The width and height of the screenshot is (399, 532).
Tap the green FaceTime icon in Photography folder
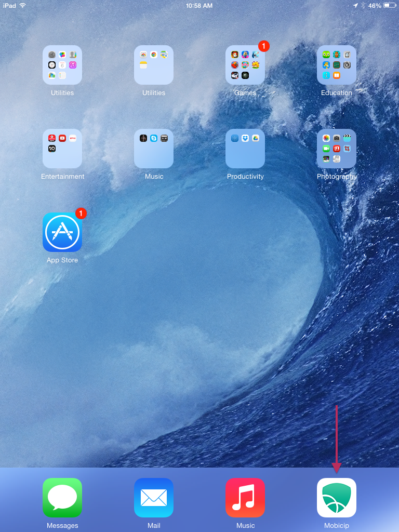click(x=326, y=149)
